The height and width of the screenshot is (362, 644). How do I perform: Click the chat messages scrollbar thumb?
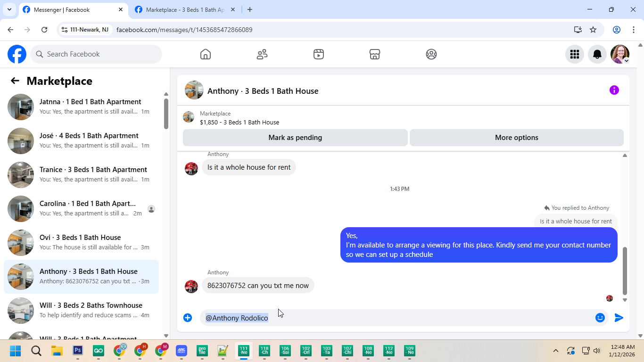625,271
